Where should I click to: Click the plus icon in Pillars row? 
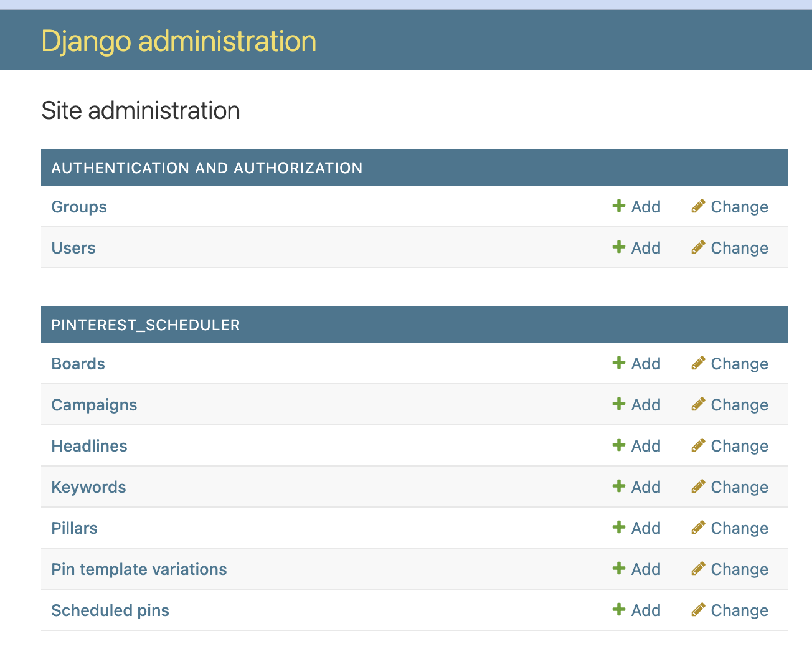(x=618, y=527)
